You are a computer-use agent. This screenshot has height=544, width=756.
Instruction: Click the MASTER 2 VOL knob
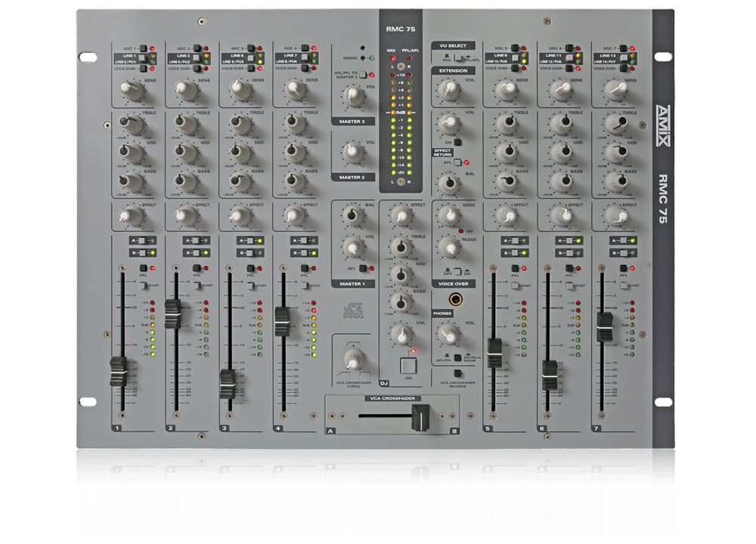353,152
